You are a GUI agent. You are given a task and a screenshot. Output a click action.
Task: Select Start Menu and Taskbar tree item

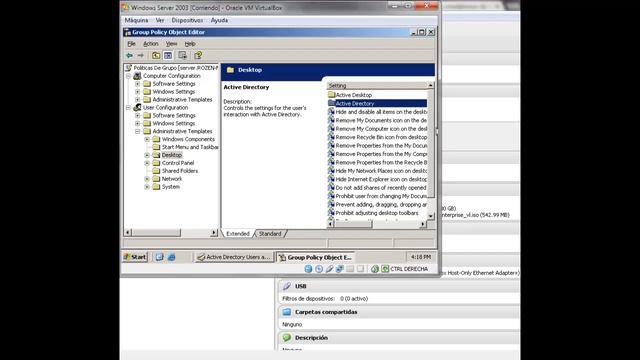[x=190, y=147]
